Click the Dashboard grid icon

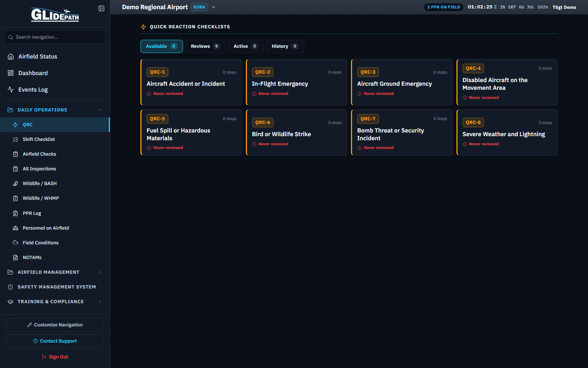click(11, 73)
